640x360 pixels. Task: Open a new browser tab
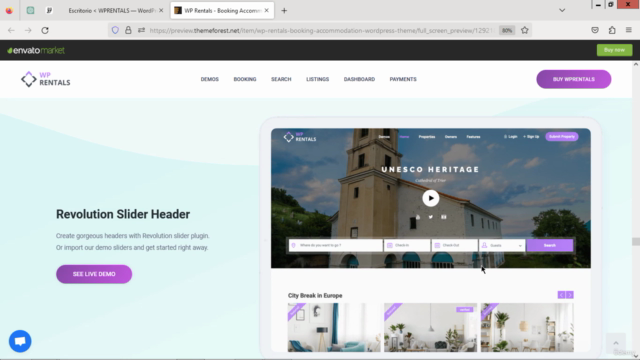coord(284,11)
